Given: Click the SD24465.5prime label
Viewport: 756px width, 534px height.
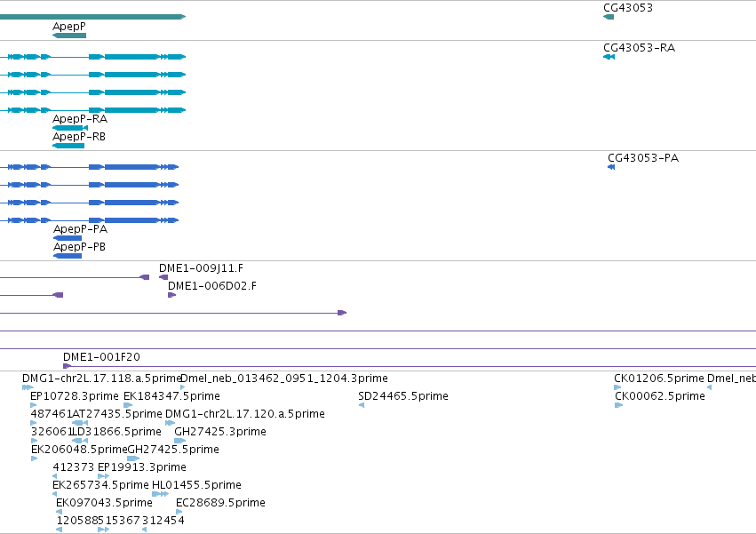Looking at the screenshot, I should pos(403,396).
